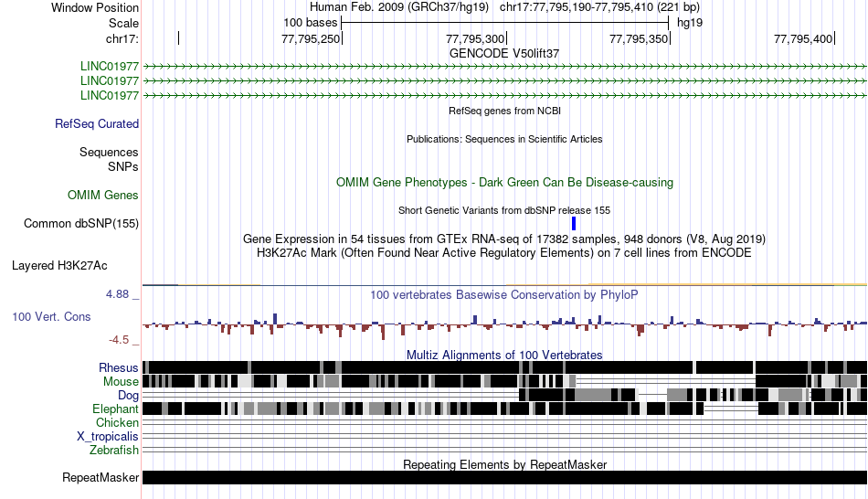868x499 pixels.
Task: Click the H3K27Ac Mark ENCODE track title
Action: pos(504,253)
